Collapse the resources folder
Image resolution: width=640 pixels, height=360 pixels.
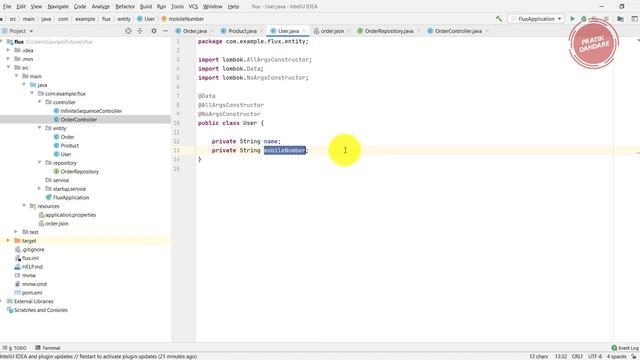[24, 206]
